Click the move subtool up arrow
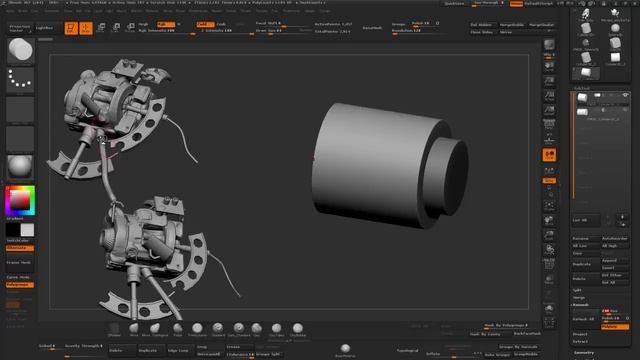Screen dimensions: 640x360 coord(622,217)
